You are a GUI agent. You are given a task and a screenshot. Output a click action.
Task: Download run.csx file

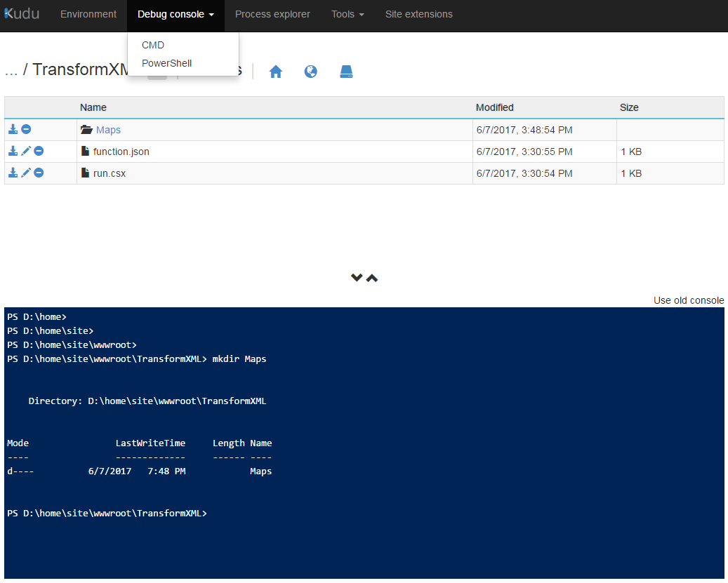pyautogui.click(x=13, y=173)
